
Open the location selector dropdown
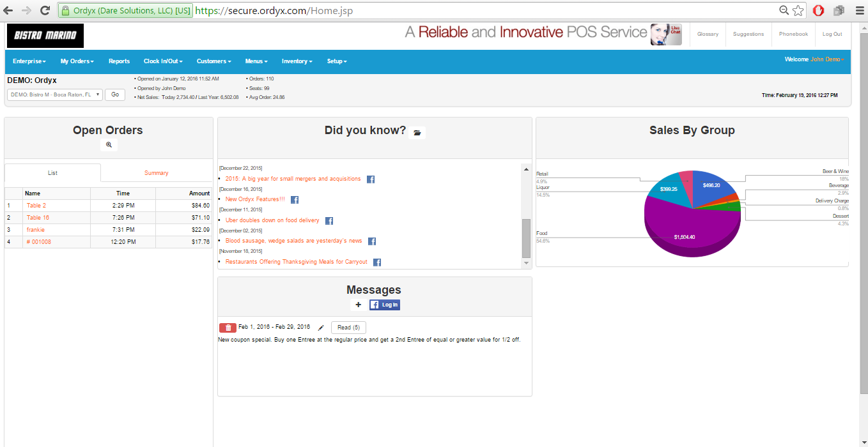pos(54,95)
